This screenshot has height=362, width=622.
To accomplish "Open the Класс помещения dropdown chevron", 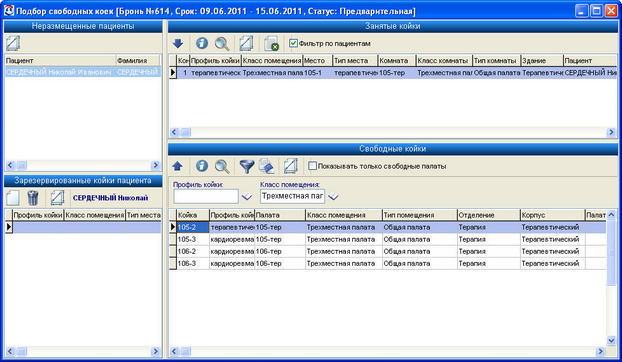I will [333, 197].
